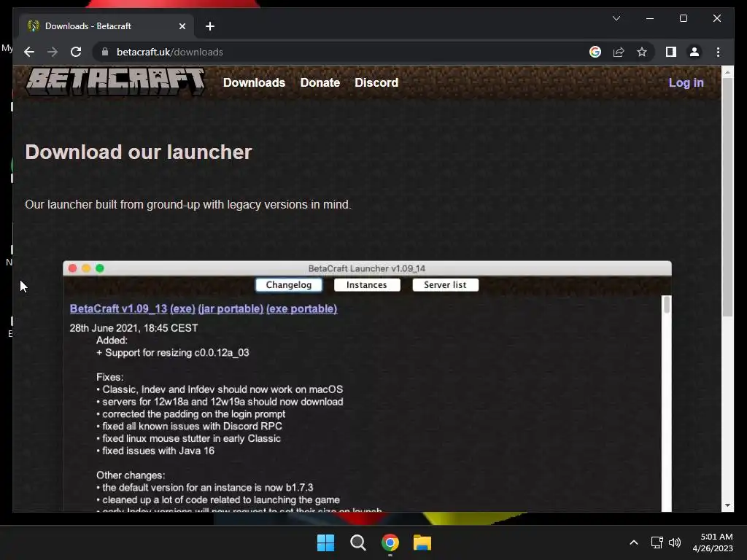
Task: Click the red close dot on launcher image
Action: click(72, 268)
